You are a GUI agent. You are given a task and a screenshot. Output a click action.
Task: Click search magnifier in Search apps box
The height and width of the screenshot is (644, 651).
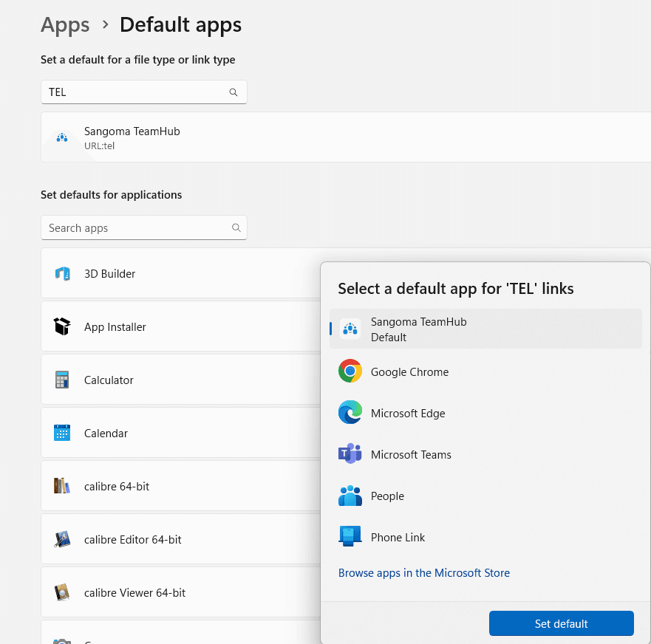click(x=236, y=228)
